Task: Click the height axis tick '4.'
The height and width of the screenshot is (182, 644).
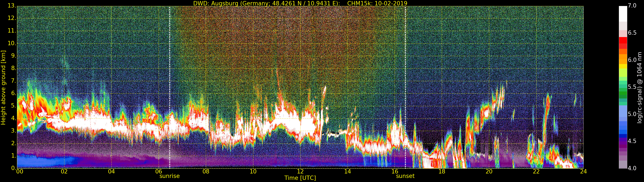Action: click(x=14, y=118)
